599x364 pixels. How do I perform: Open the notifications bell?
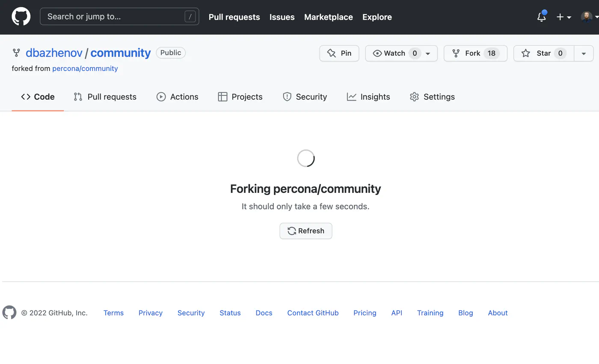(541, 17)
